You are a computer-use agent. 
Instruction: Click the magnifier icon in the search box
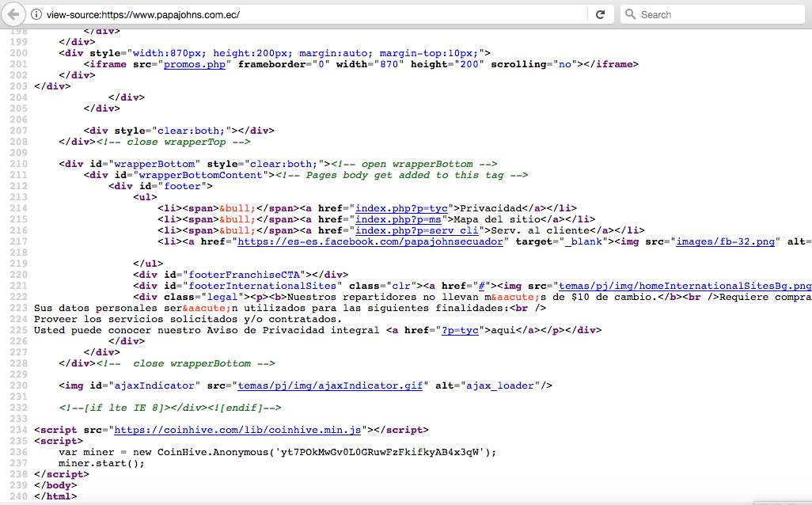630,14
